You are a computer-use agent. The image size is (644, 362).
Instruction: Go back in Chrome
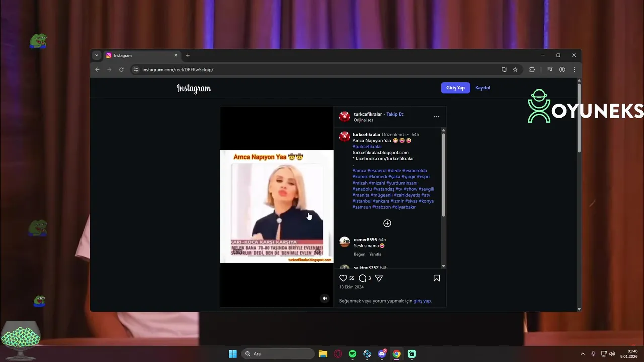point(98,70)
